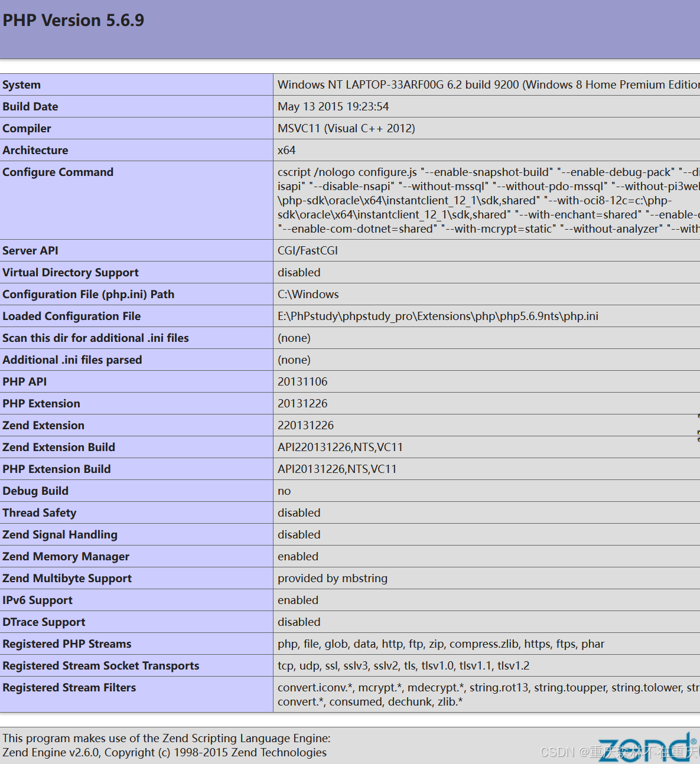Click the 'Build Date' label
This screenshot has height=764, width=700.
pos(30,106)
